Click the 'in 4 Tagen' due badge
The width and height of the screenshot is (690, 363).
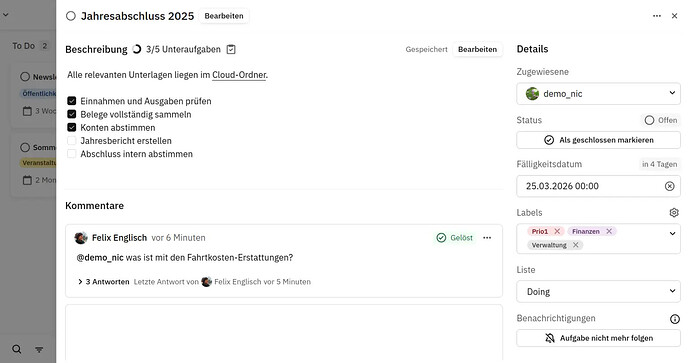(x=659, y=164)
